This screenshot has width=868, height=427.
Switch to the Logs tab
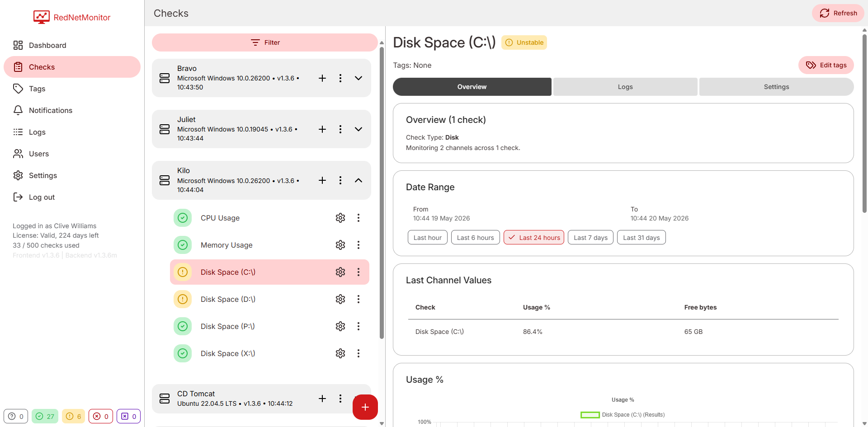tap(625, 87)
